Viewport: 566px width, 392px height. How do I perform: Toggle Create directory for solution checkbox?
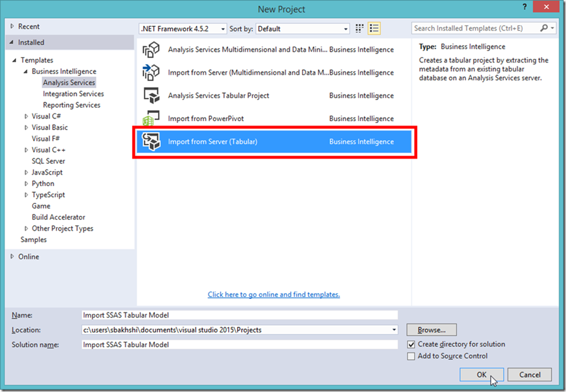411,344
